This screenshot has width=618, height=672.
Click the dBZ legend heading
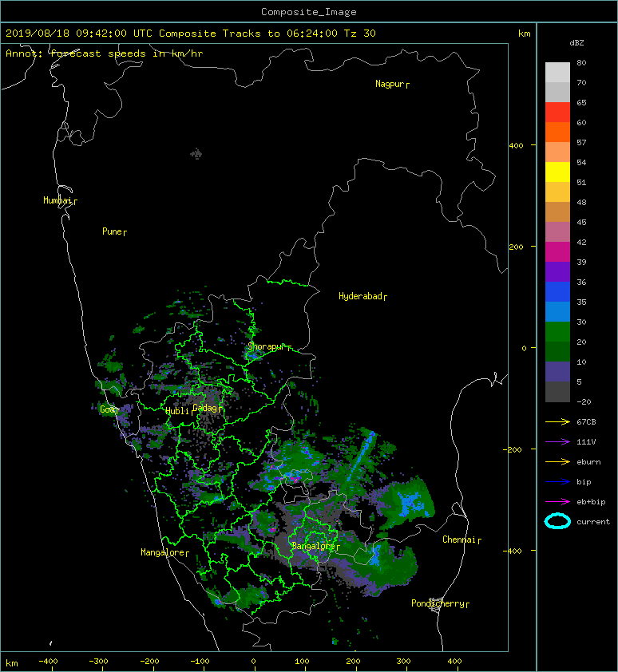pos(576,43)
